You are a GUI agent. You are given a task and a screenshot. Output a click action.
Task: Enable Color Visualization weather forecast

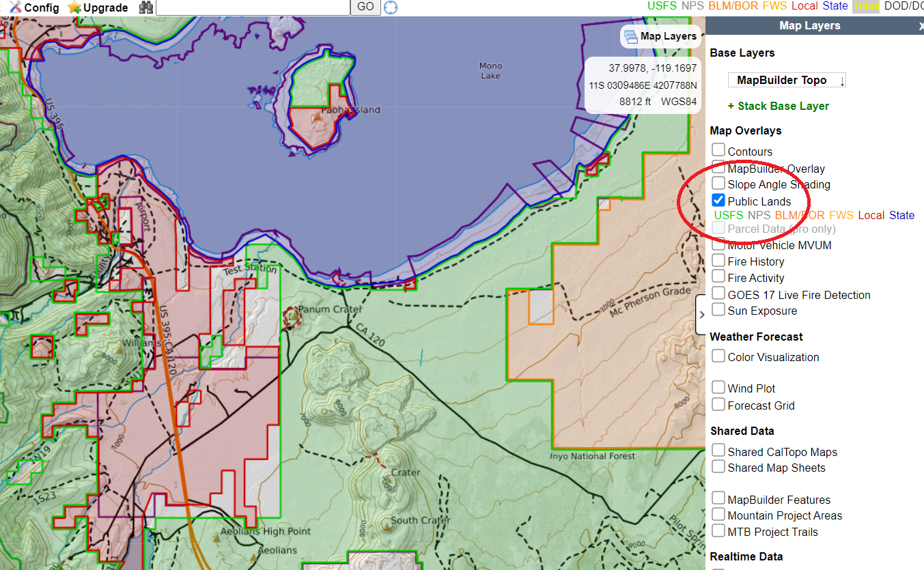tap(718, 356)
